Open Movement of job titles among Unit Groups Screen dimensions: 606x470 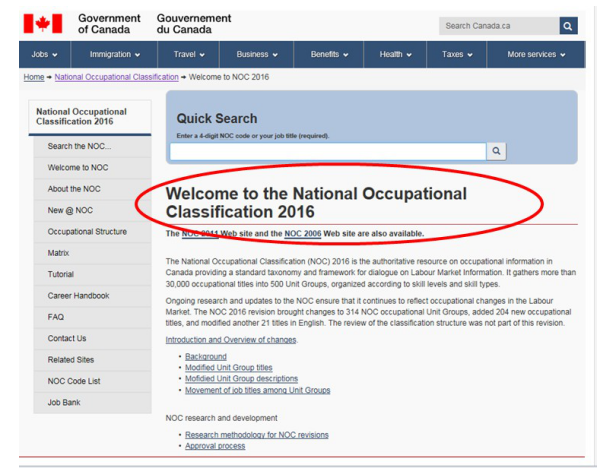(x=258, y=390)
